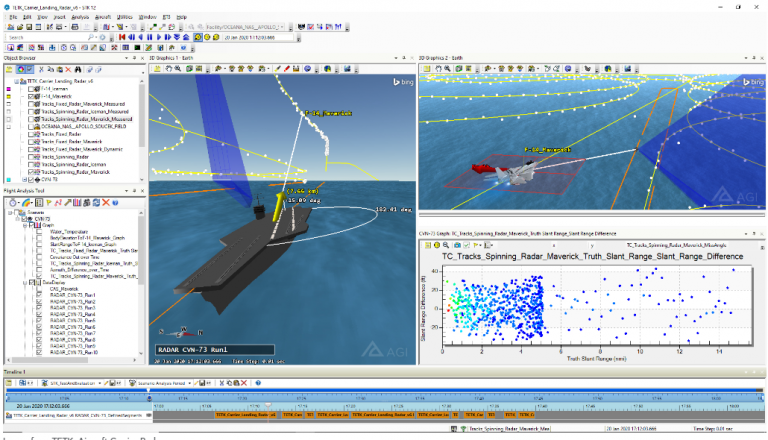Viewport: 768px width, 440px height.
Task: Click the red X delete icon in Object Browser
Action: [69, 70]
